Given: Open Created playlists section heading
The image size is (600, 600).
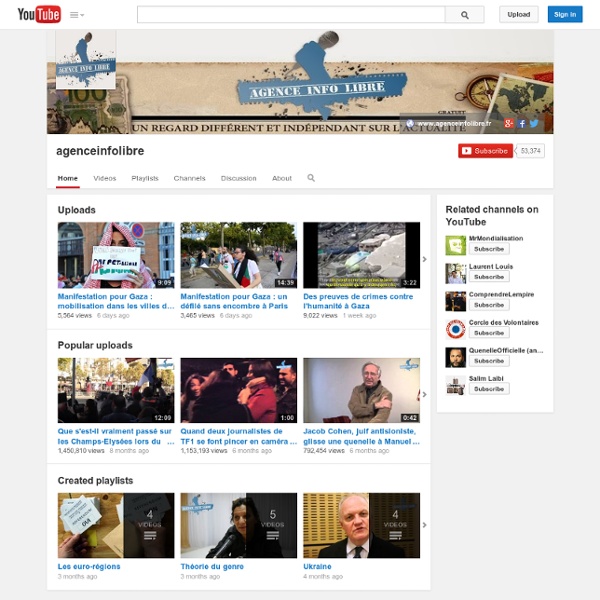Looking at the screenshot, I should pyautogui.click(x=95, y=481).
